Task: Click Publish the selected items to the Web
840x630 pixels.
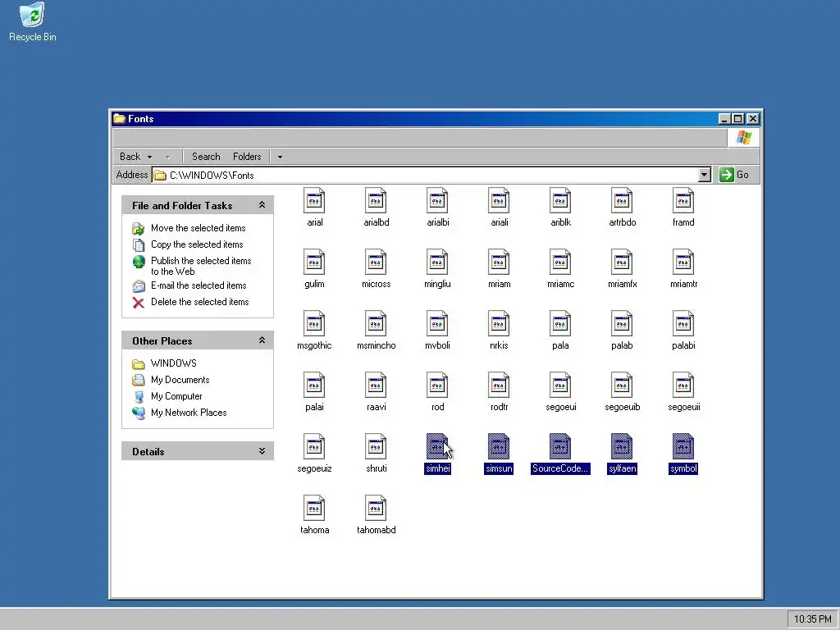Action: [201, 267]
